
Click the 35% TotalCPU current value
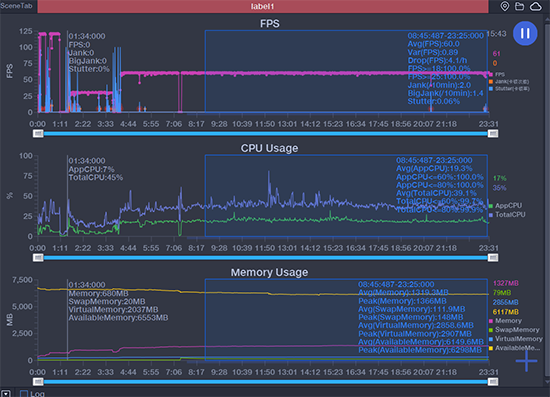tap(499, 188)
